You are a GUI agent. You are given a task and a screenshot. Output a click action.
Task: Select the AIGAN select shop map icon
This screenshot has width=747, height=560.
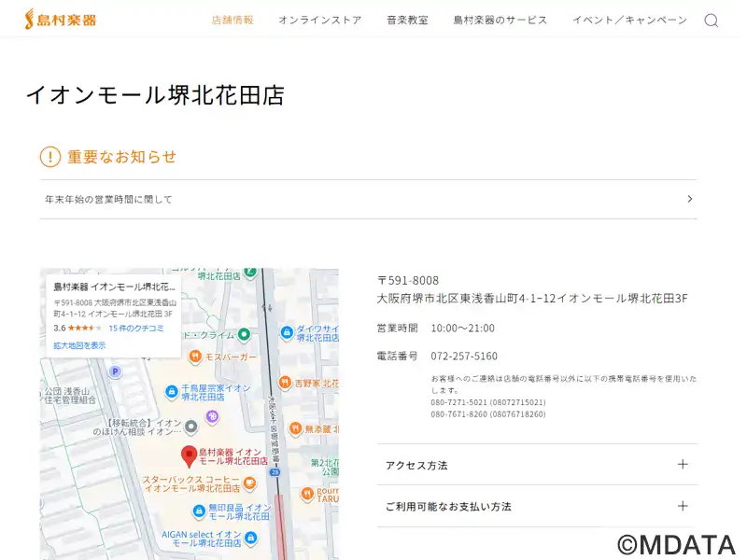tap(249, 538)
